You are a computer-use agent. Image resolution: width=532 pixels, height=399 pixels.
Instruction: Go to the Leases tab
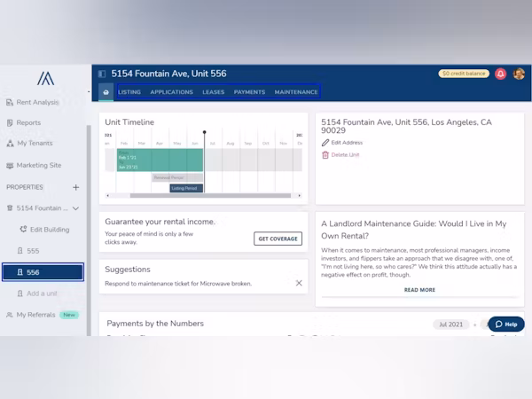(213, 92)
